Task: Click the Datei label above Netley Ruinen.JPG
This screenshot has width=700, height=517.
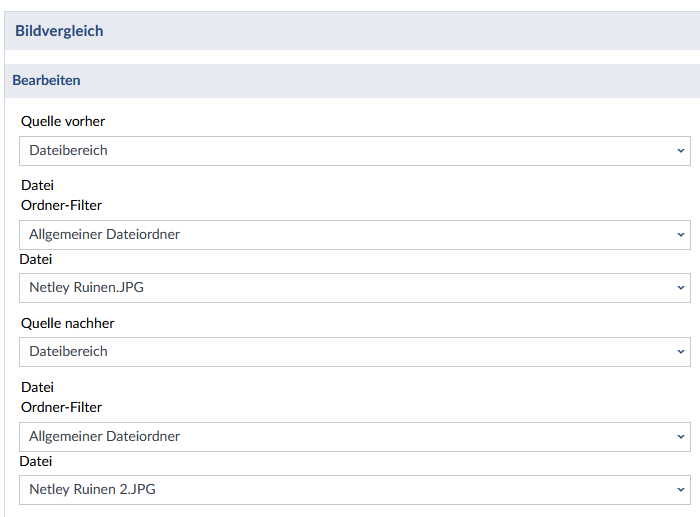Action: tap(36, 259)
